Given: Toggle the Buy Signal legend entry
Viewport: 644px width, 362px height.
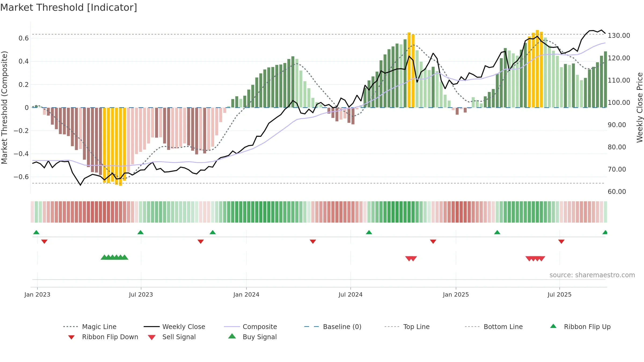Looking at the screenshot, I should (252, 337).
